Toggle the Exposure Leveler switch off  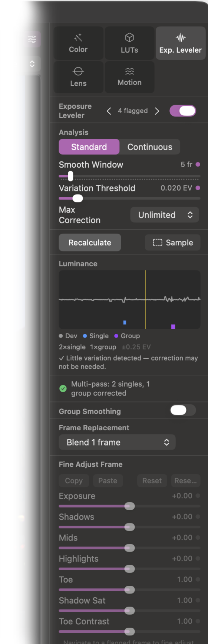coord(183,111)
